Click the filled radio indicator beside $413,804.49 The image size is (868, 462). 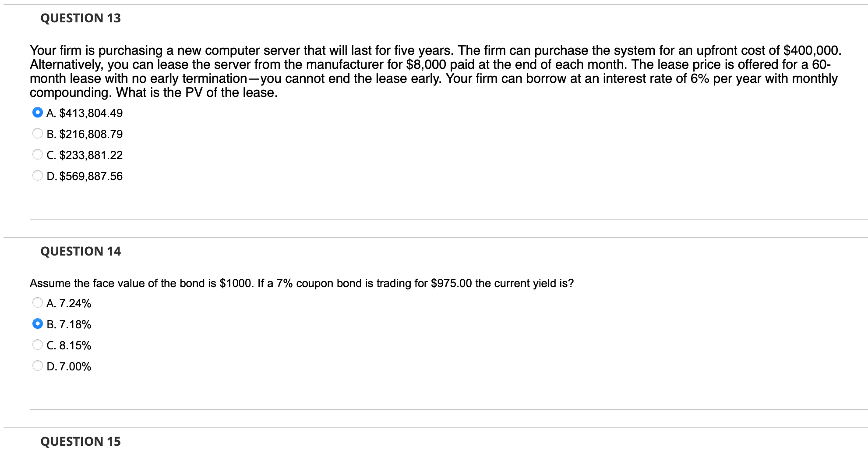pyautogui.click(x=37, y=112)
